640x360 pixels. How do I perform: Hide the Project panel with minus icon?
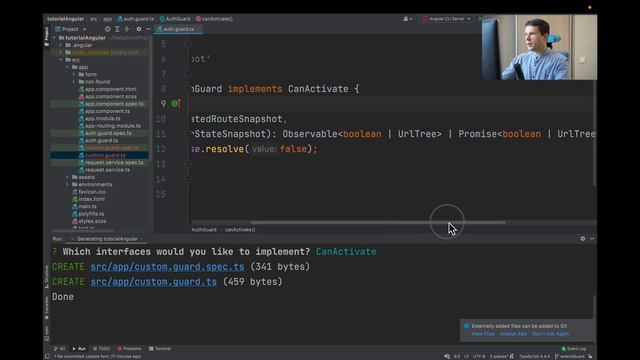pos(148,29)
